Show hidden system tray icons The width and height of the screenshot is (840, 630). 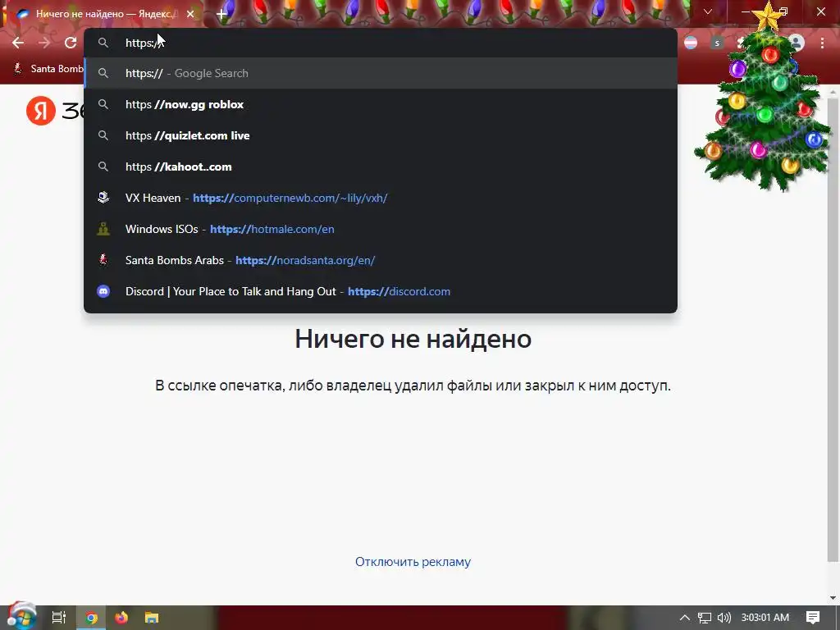[685, 618]
